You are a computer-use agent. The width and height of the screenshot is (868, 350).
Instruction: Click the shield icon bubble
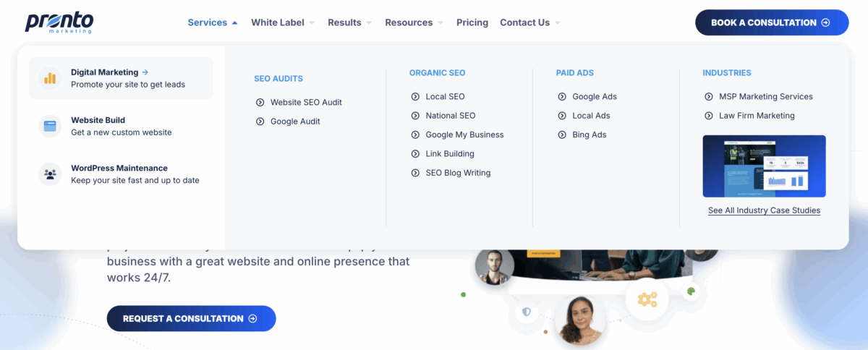(x=527, y=312)
